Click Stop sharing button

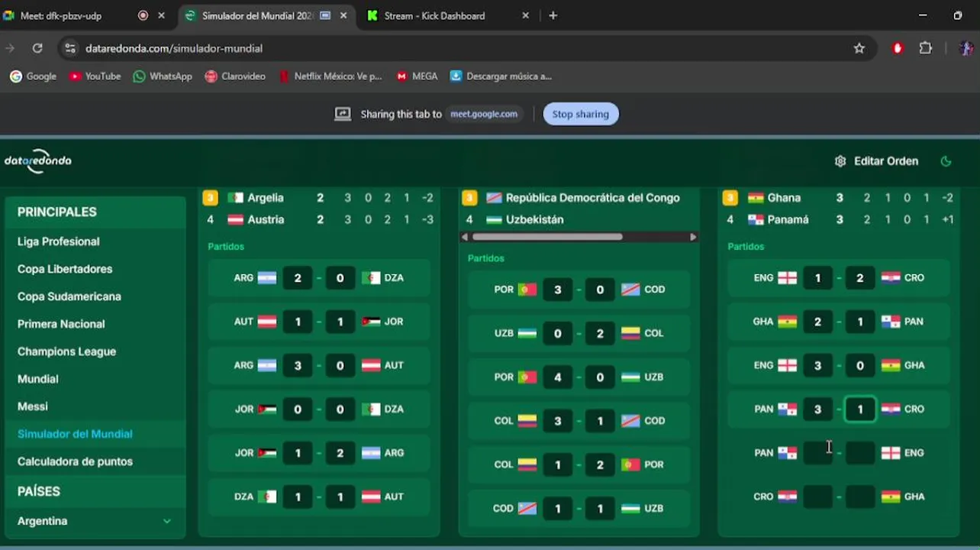(x=580, y=114)
